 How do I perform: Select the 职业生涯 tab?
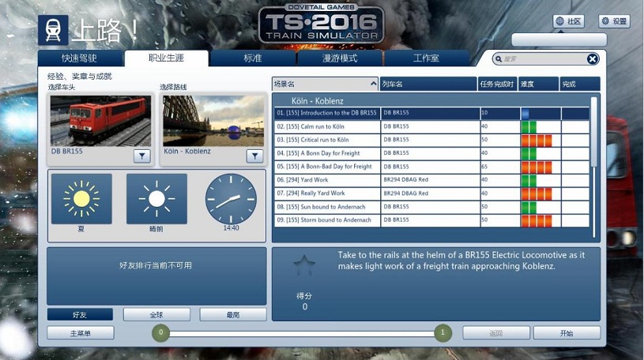pyautogui.click(x=167, y=58)
